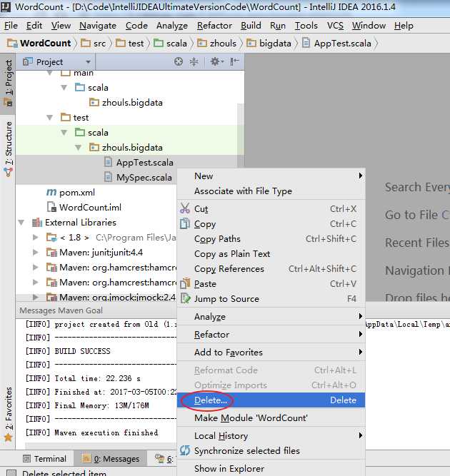The image size is (450, 476).
Task: Click the JDK 1.8 library icon
Action: (x=51, y=237)
